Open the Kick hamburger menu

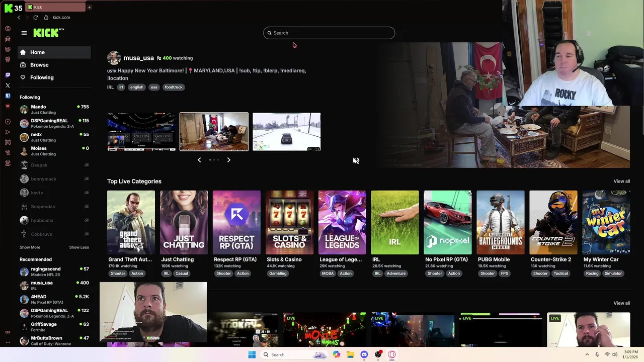pyautogui.click(x=24, y=33)
